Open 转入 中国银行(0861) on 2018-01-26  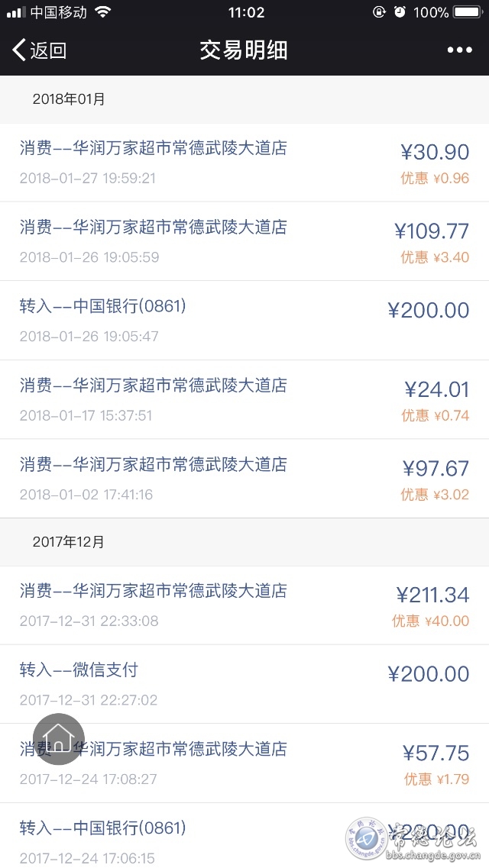pyautogui.click(x=244, y=321)
